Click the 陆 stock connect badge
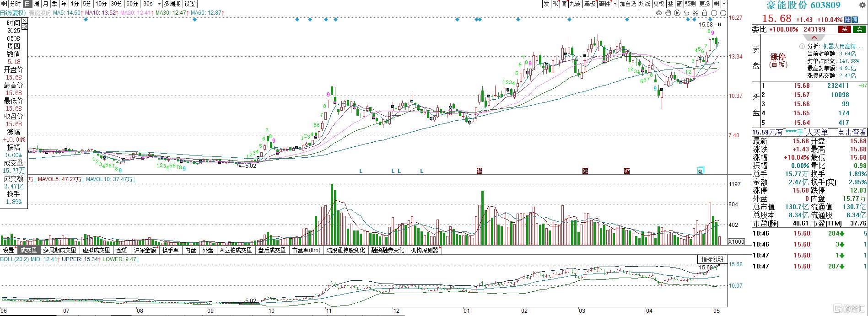 pyautogui.click(x=847, y=20)
